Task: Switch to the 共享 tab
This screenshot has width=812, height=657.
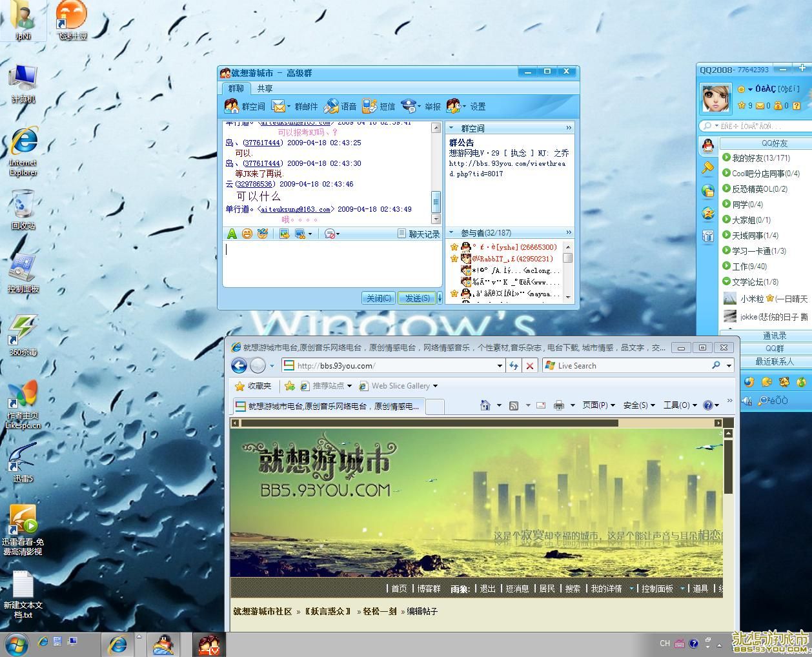Action: 265,88
